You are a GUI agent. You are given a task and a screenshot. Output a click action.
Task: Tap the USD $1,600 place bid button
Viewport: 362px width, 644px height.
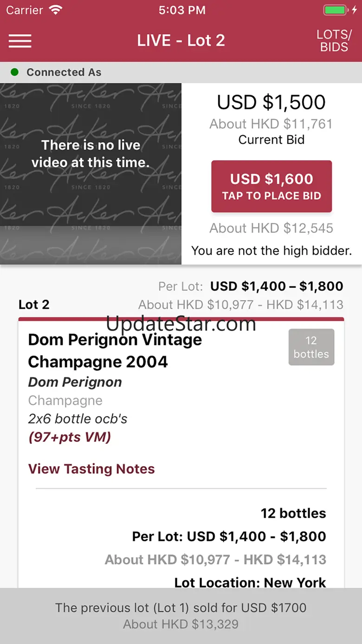click(x=271, y=186)
